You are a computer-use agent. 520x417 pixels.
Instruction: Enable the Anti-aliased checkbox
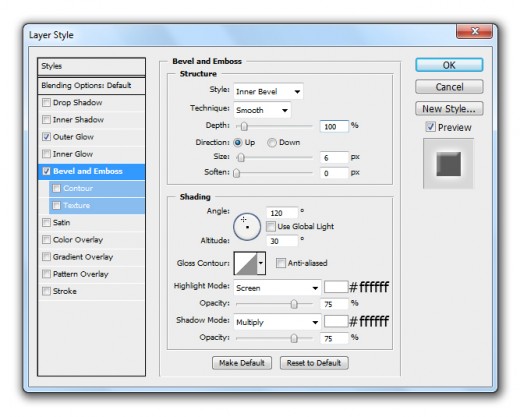[281, 263]
